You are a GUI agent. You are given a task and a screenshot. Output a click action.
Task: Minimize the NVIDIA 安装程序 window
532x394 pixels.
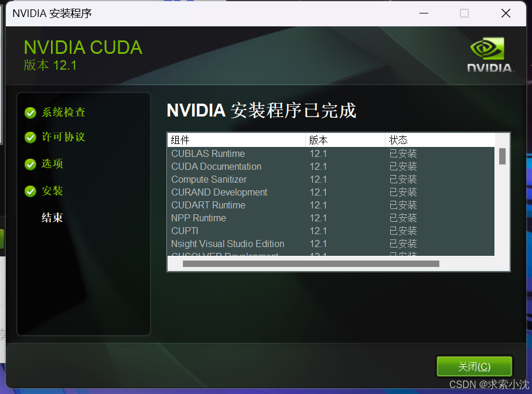tap(424, 13)
